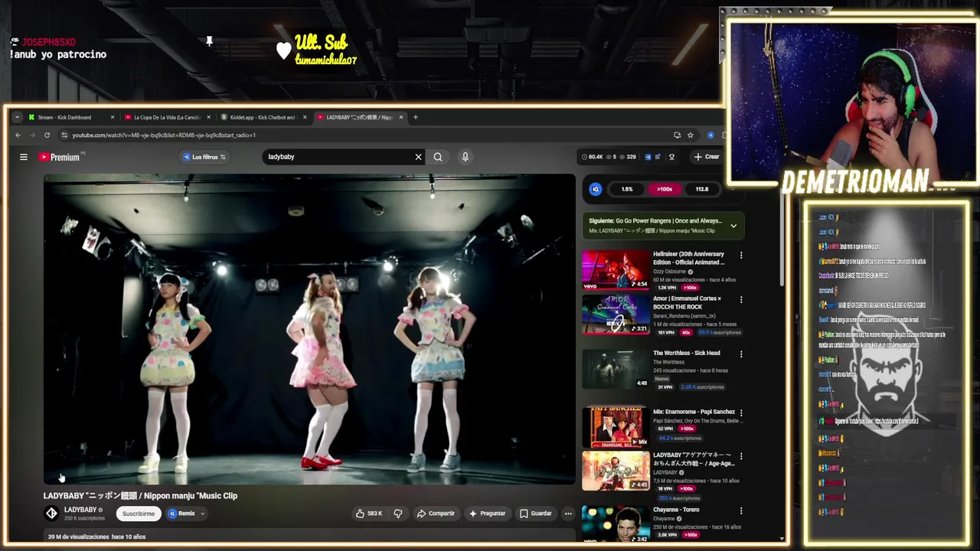Viewport: 980px width, 551px height.
Task: Click the Chayanne Torero thumbnail
Action: coord(616,523)
